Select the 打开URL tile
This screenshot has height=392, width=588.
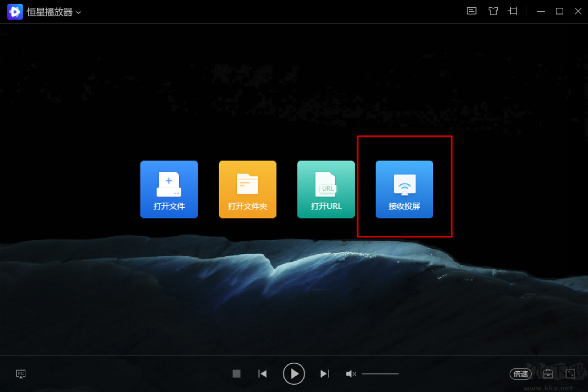326,189
